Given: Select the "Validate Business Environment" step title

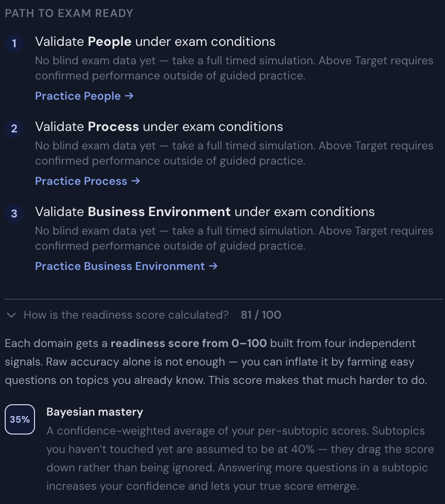Looking at the screenshot, I should tap(205, 212).
